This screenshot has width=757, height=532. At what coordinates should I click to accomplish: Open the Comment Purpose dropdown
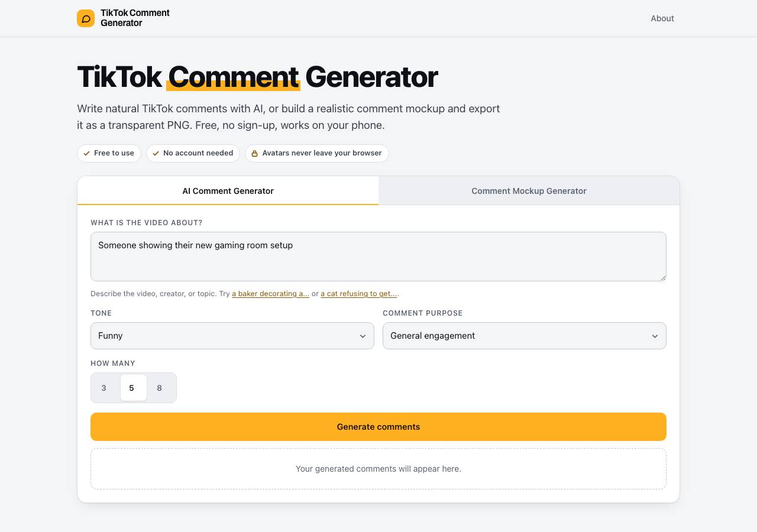click(525, 336)
